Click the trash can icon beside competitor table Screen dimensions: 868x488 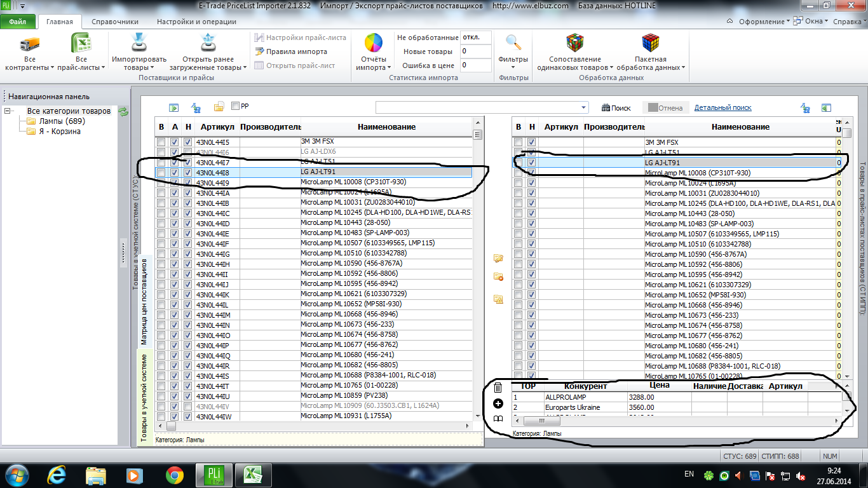pyautogui.click(x=498, y=387)
